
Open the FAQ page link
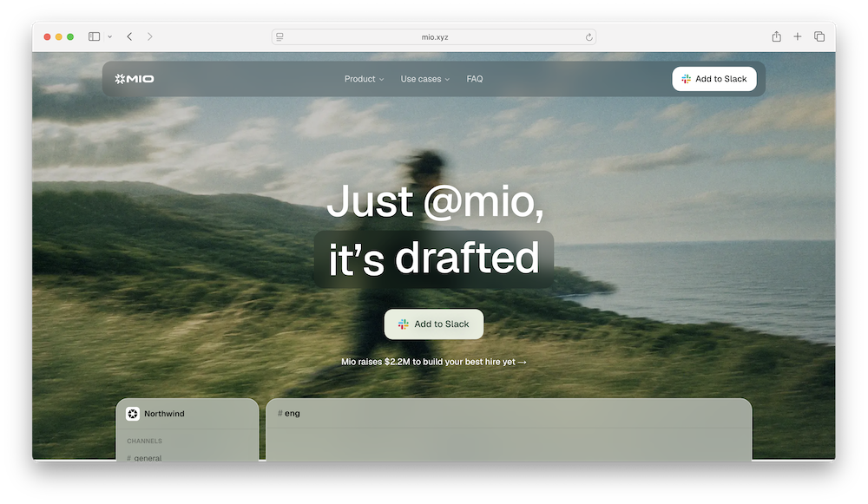[475, 79]
